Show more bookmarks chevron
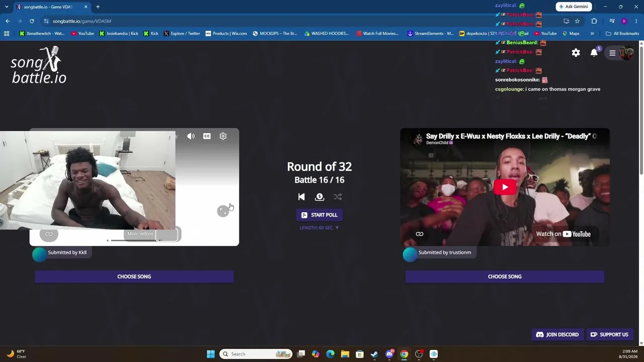This screenshot has width=644, height=362. coord(592,34)
